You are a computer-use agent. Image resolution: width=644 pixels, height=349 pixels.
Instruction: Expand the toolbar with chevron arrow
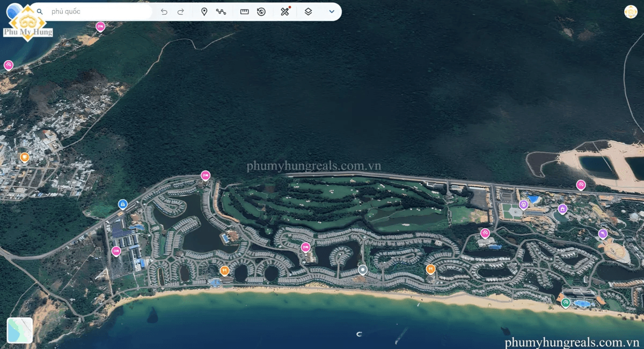[332, 11]
